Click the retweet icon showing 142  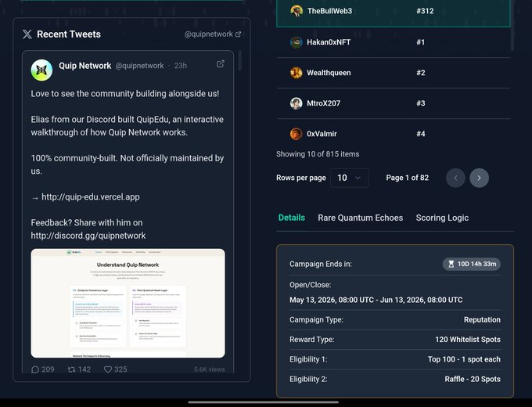click(x=72, y=369)
